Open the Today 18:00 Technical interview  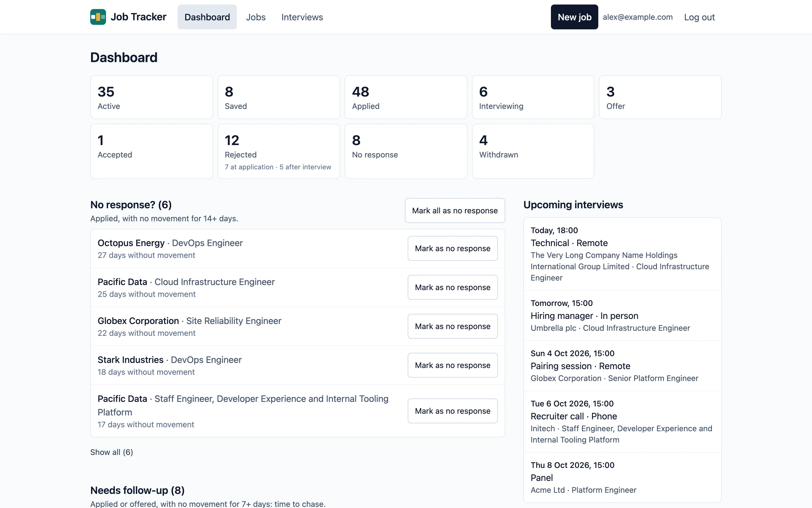(623, 254)
